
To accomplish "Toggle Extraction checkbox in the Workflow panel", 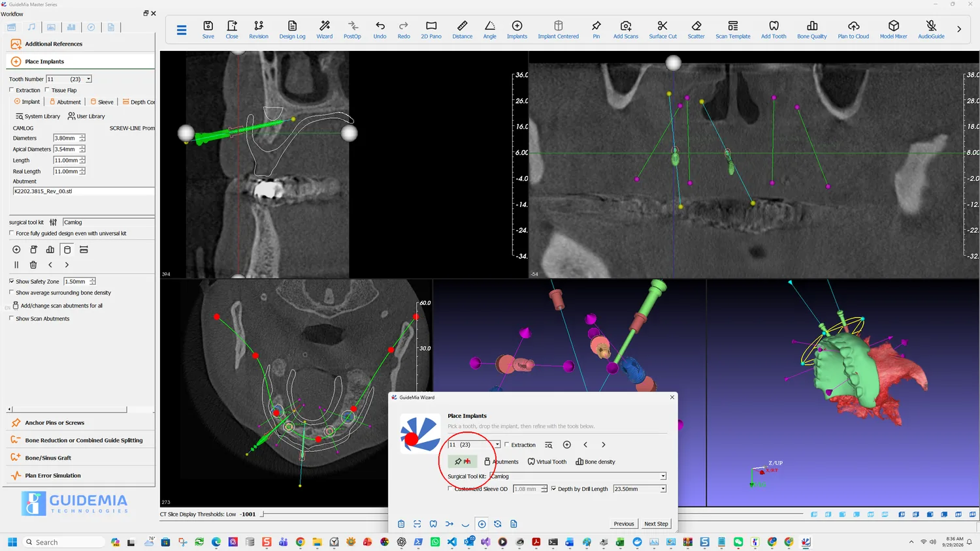I will coord(12,90).
